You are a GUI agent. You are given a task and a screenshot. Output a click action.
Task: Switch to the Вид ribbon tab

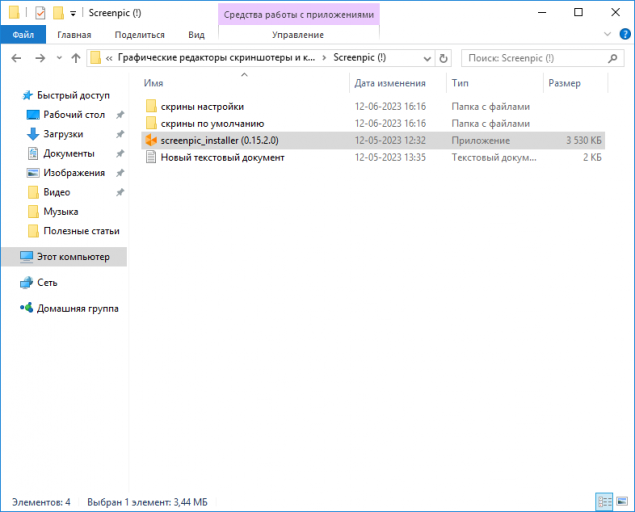[x=196, y=35]
